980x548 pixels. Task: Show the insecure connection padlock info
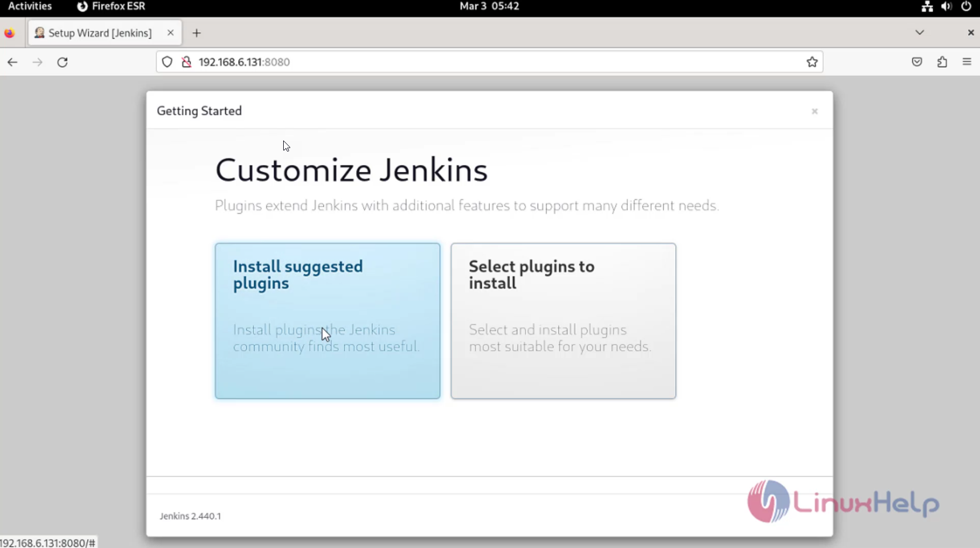(187, 62)
